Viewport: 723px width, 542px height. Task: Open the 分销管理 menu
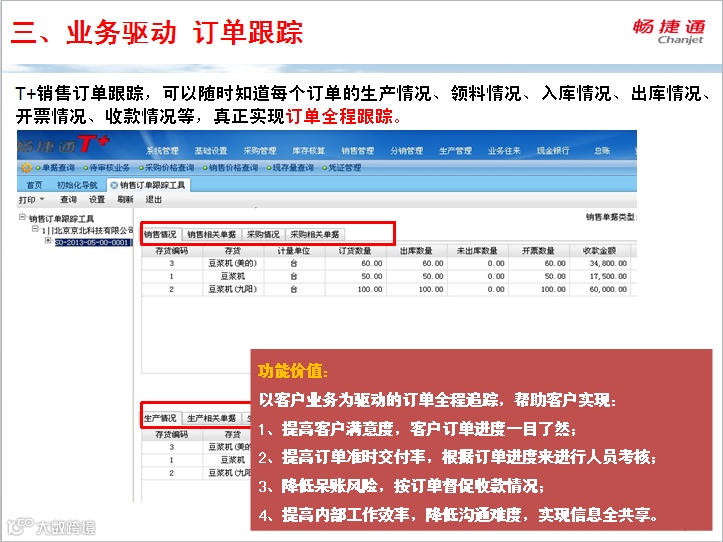406,151
